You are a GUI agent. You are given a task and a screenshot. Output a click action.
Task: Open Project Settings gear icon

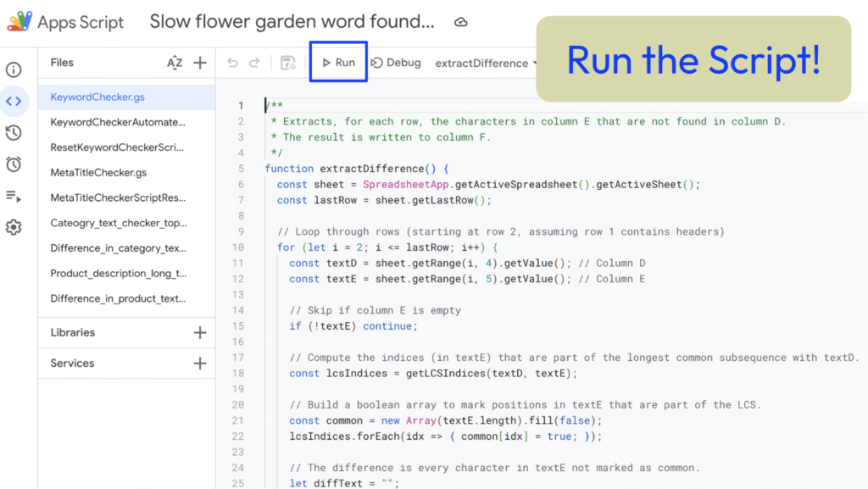[14, 227]
